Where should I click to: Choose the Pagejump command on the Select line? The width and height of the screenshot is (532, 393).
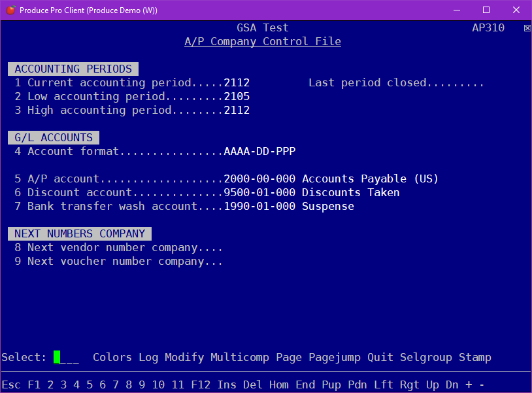[x=335, y=358]
